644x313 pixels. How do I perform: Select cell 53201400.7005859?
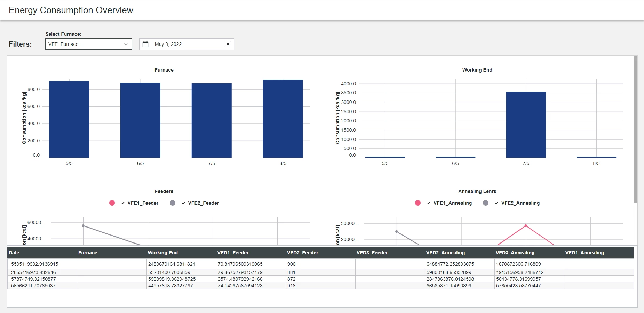[x=181, y=272]
